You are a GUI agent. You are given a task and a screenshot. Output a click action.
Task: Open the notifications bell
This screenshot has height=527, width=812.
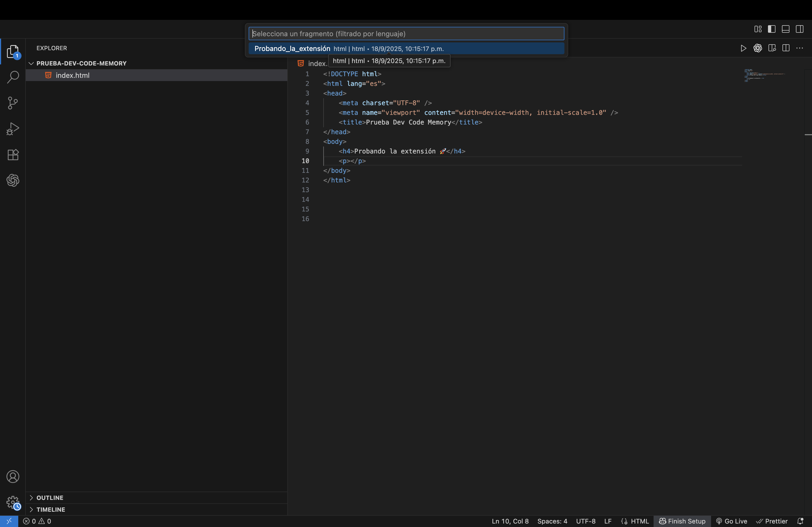pyautogui.click(x=800, y=521)
